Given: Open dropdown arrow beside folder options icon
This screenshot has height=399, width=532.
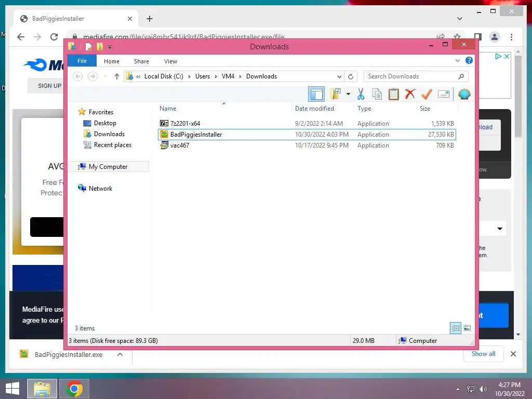Looking at the screenshot, I should 348,94.
